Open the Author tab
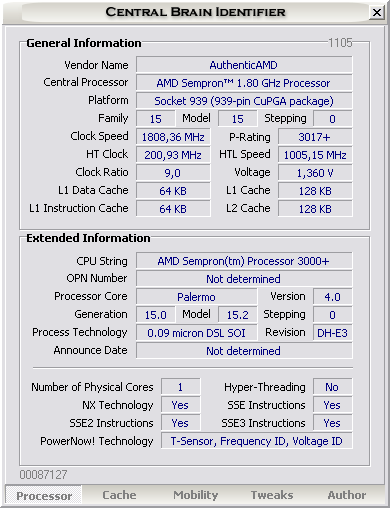Image resolution: width=390 pixels, height=508 pixels. (x=347, y=495)
